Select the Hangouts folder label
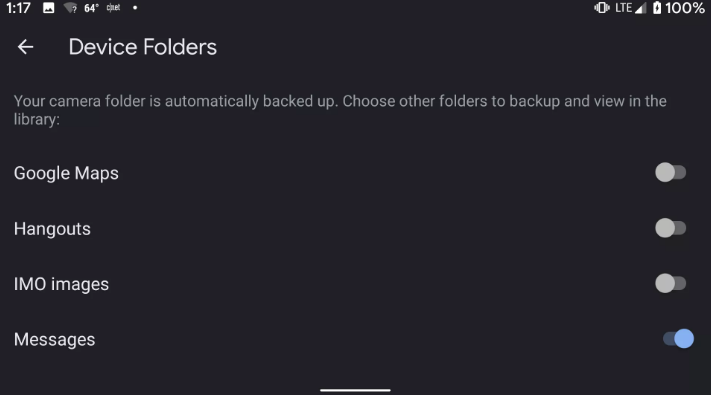 pos(52,229)
